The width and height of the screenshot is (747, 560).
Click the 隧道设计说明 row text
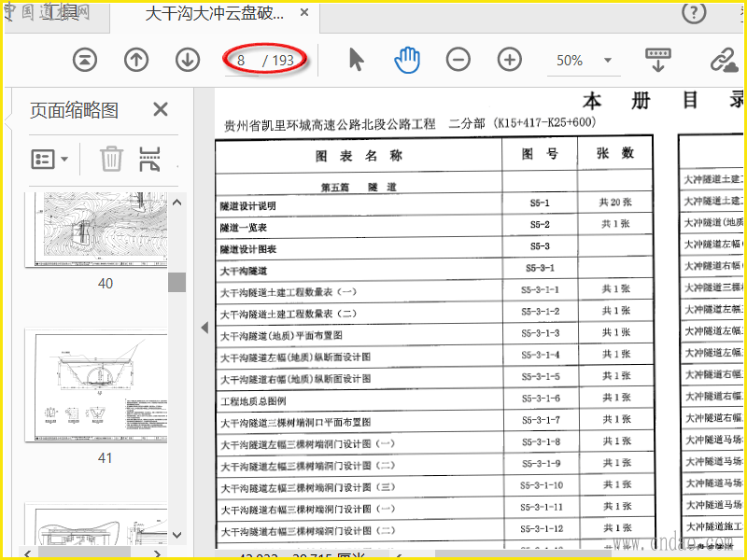247,206
